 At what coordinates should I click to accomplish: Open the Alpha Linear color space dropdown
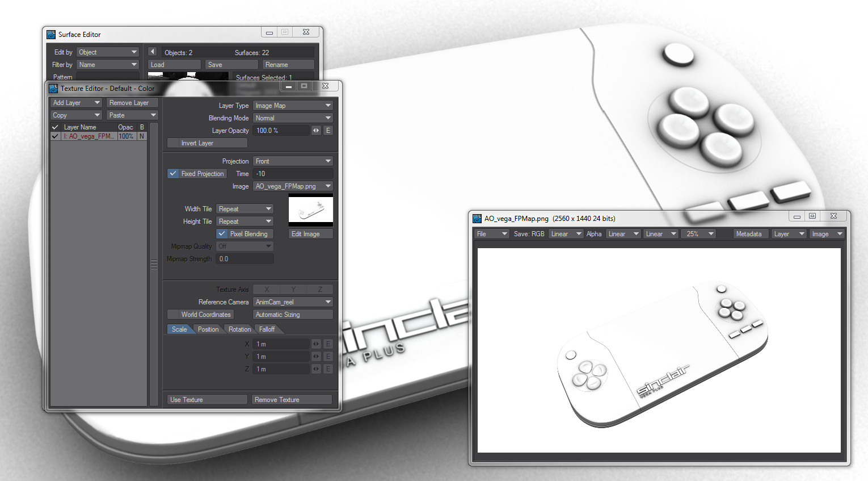[623, 234]
